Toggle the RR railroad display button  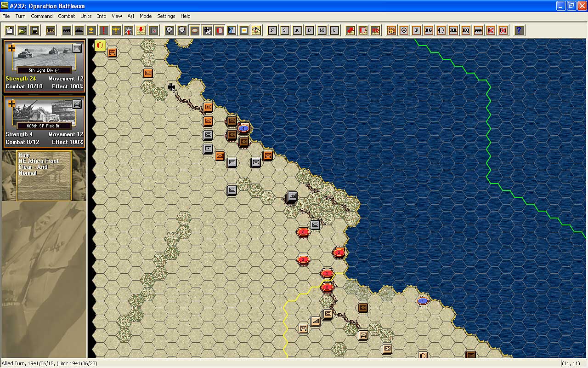pyautogui.click(x=453, y=30)
